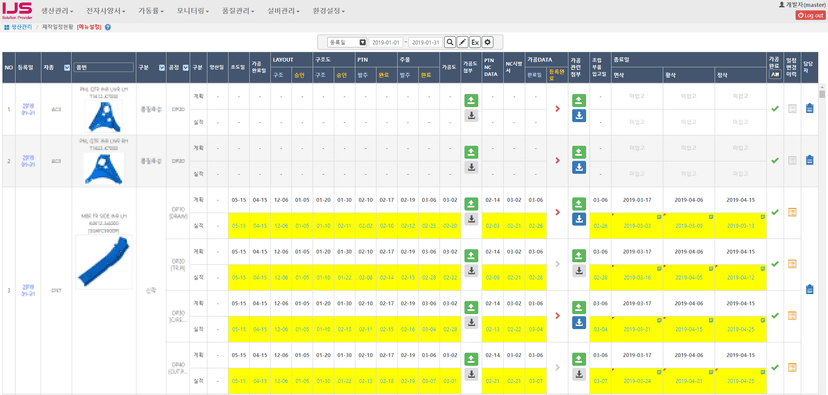This screenshot has height=395, width=828.
Task: Click the green 가공도 첨부 upload icon for OP30
Action: [471, 307]
